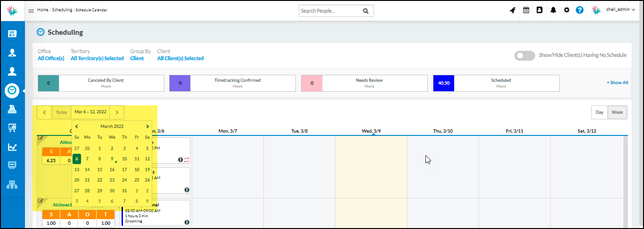View notifications bell
The height and width of the screenshot is (229, 644).
click(x=553, y=10)
